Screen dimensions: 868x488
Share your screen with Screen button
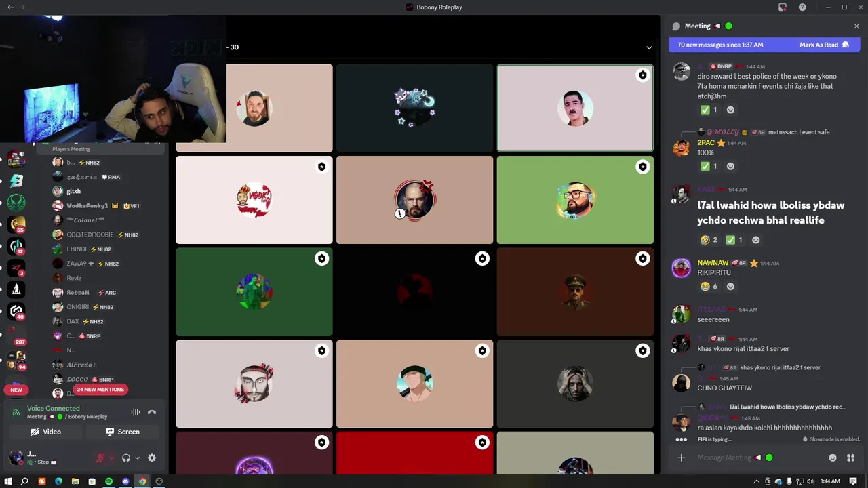(123, 432)
